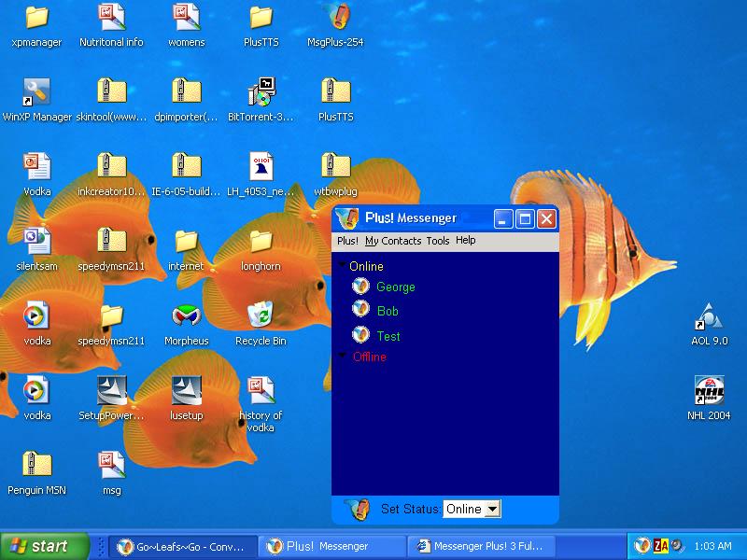Switch to Messenger Plus! 3 taskbar button
747x560 pixels.
[481, 547]
